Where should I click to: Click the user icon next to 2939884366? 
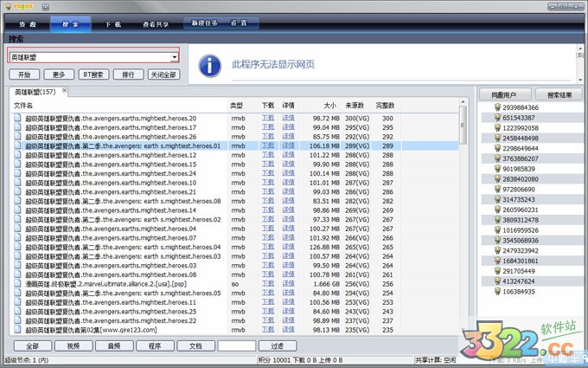[497, 108]
